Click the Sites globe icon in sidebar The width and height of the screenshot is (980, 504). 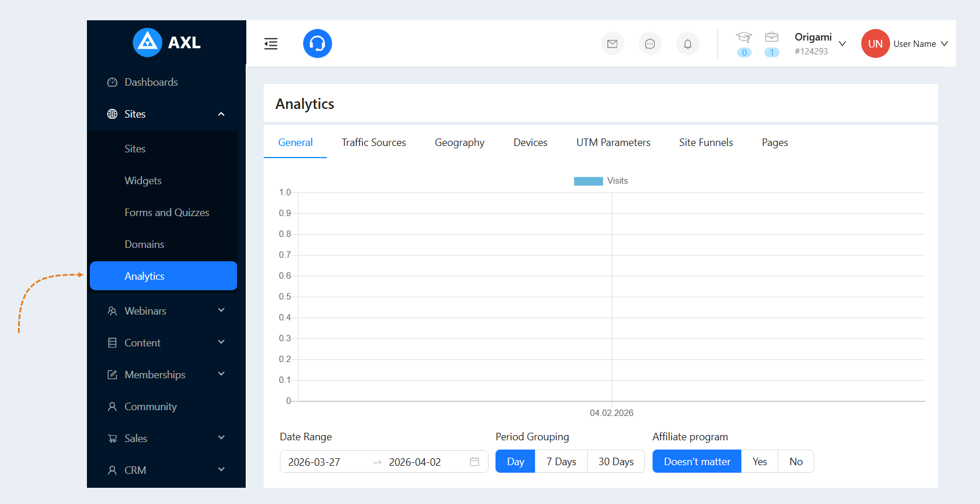click(x=112, y=114)
